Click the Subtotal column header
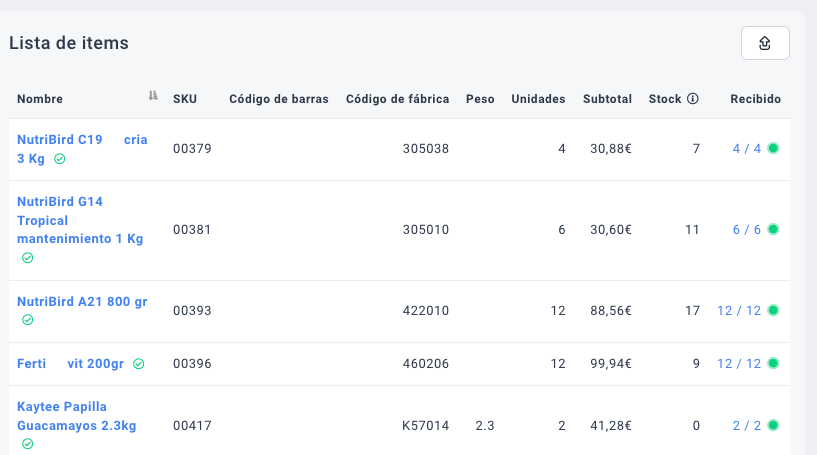 point(607,99)
